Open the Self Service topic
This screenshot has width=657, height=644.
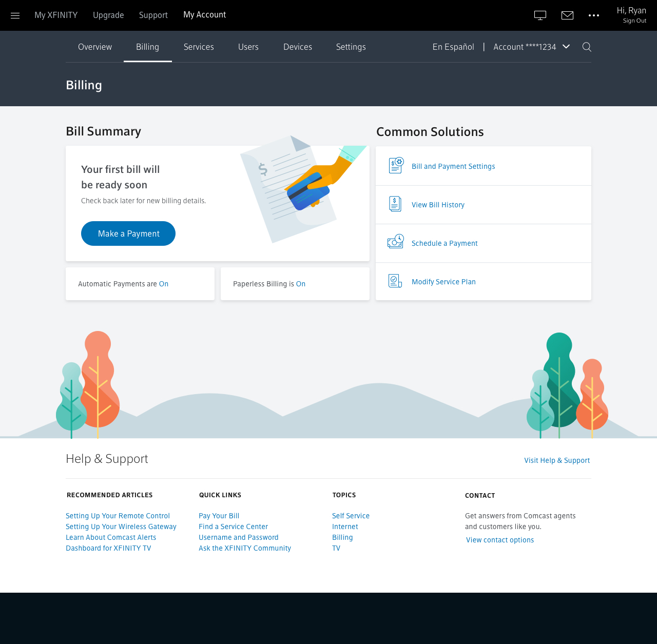[351, 516]
